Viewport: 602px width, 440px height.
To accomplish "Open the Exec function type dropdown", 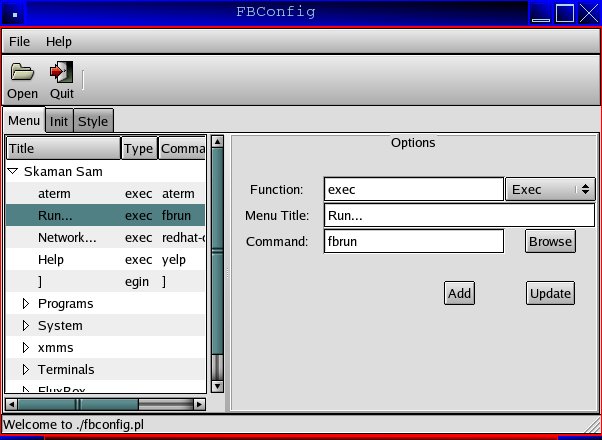I will pos(550,189).
